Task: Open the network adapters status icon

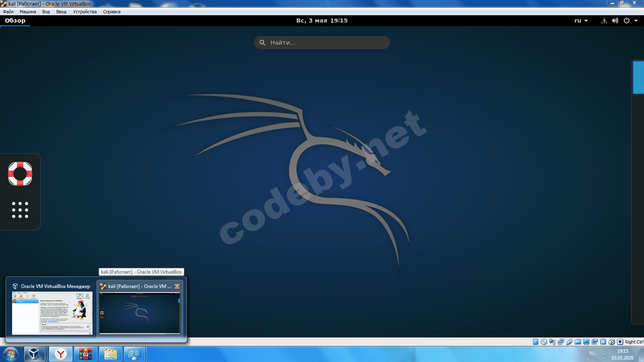Action: tap(561, 342)
